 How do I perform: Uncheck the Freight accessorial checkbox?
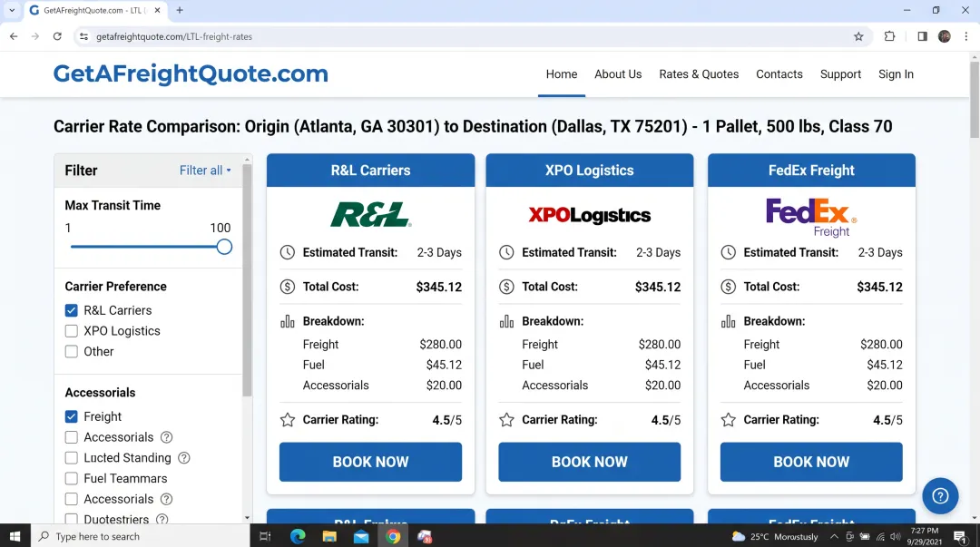(x=72, y=417)
